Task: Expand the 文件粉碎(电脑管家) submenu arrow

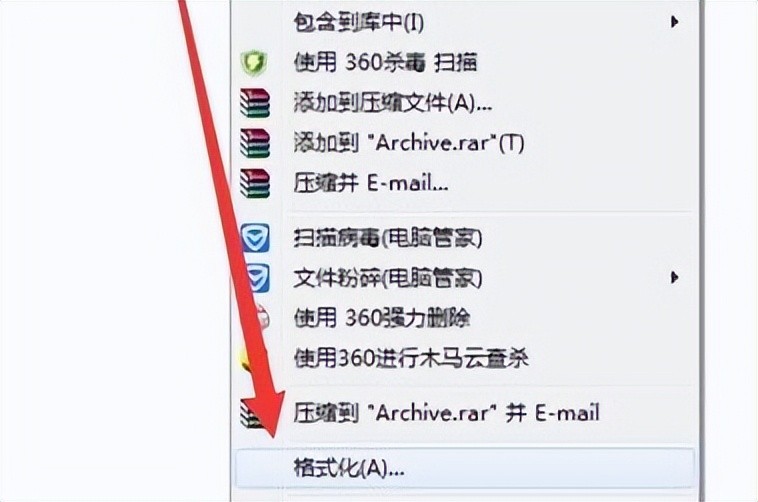Action: click(x=674, y=278)
